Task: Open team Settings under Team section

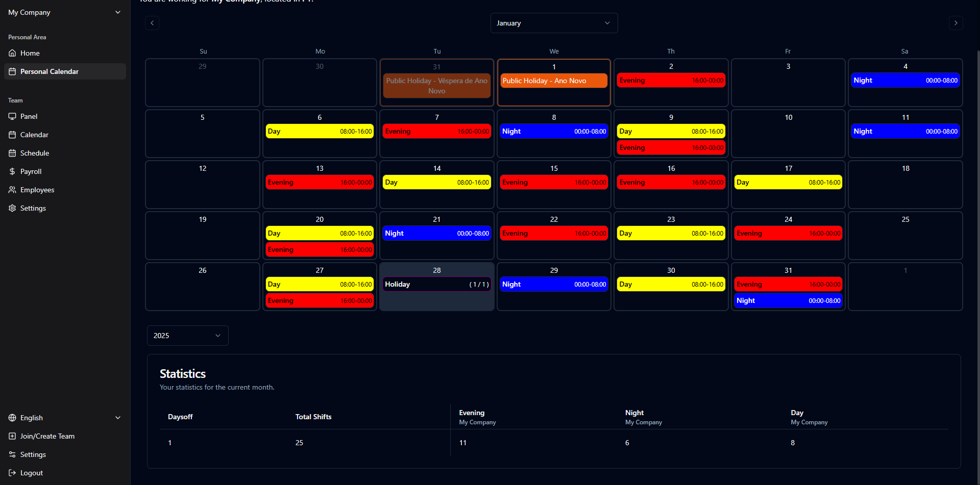Action: 33,208
